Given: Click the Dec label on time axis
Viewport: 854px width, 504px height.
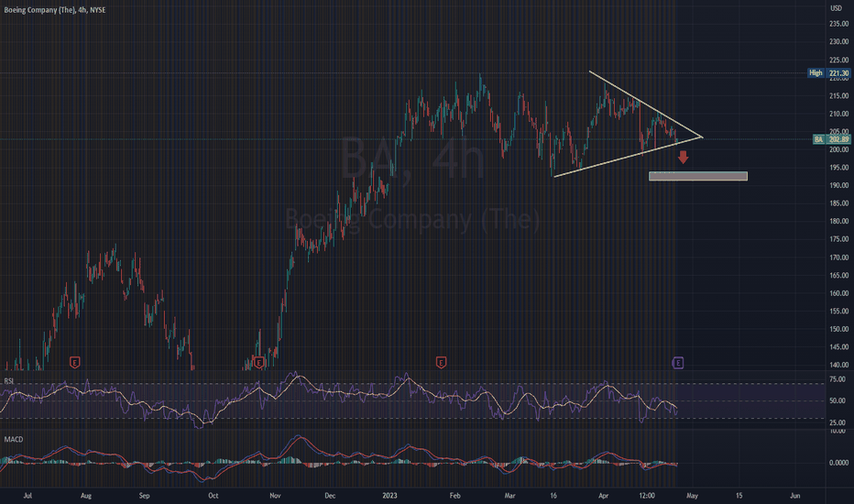Looking at the screenshot, I should coord(330,496).
